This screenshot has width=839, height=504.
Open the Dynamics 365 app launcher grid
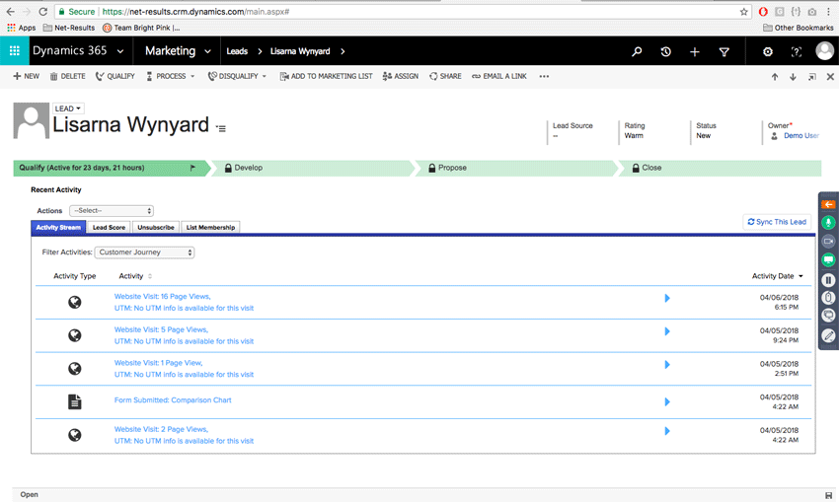14,51
